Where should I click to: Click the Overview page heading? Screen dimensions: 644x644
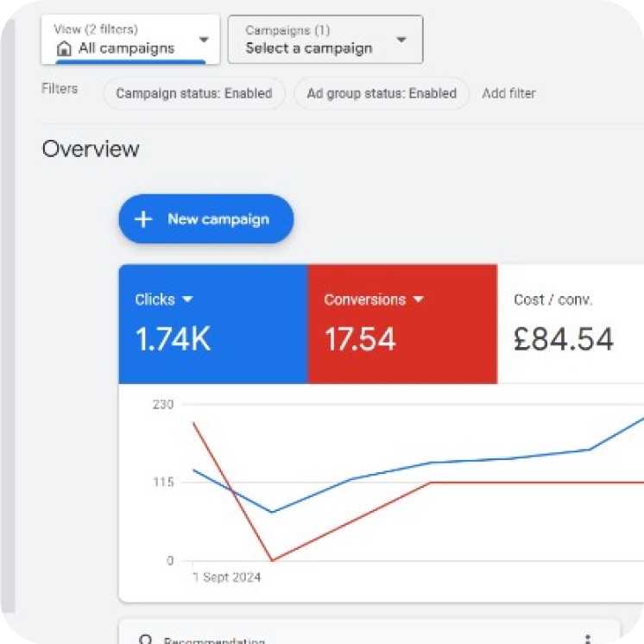point(91,148)
